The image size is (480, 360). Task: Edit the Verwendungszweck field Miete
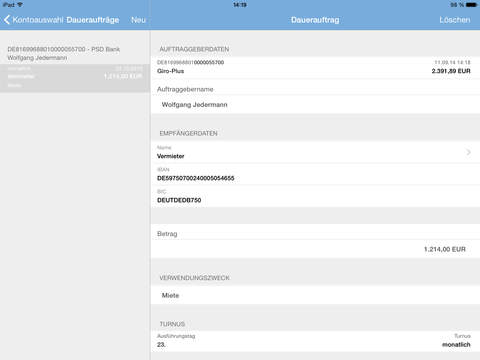tap(315, 295)
